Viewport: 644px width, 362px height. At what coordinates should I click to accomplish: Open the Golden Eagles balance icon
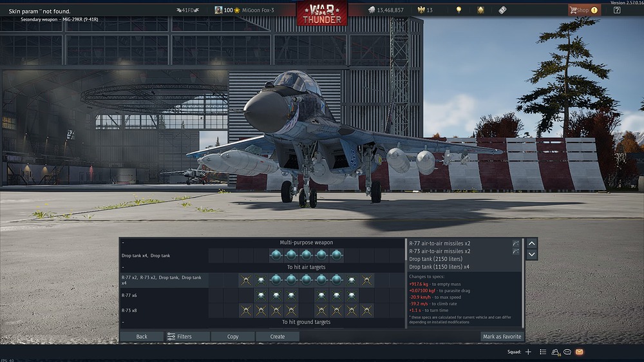421,10
